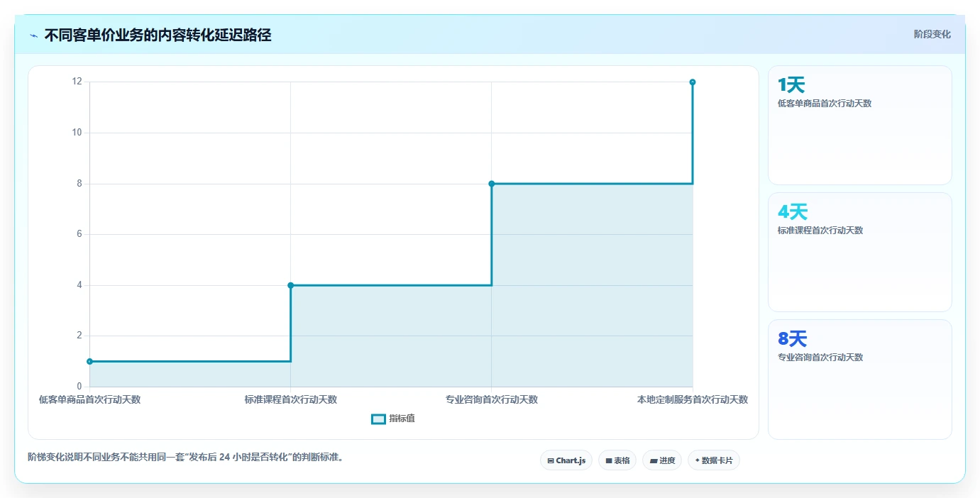This screenshot has height=498, width=980.
Task: Click the lightning icon beside the title
Action: pyautogui.click(x=34, y=35)
